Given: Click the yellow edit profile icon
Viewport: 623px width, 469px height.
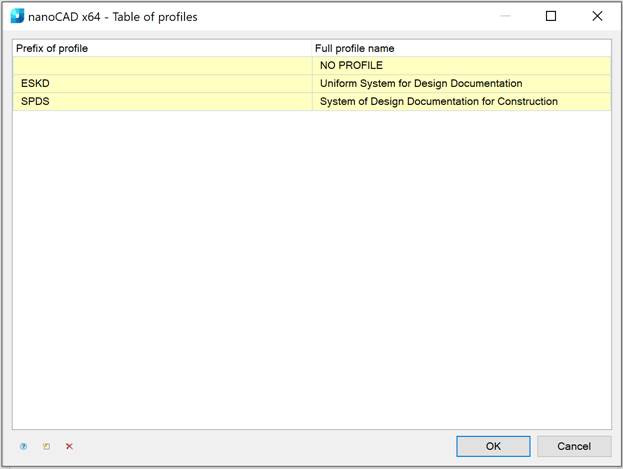Looking at the screenshot, I should pyautogui.click(x=46, y=446).
